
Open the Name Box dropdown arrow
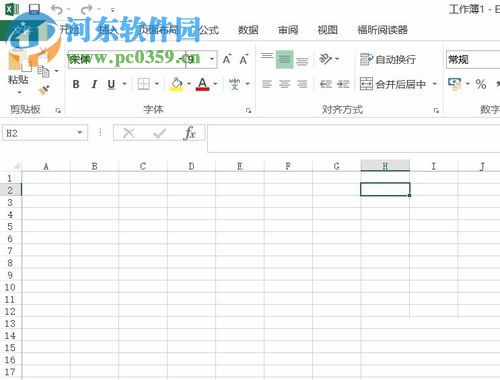(x=80, y=133)
